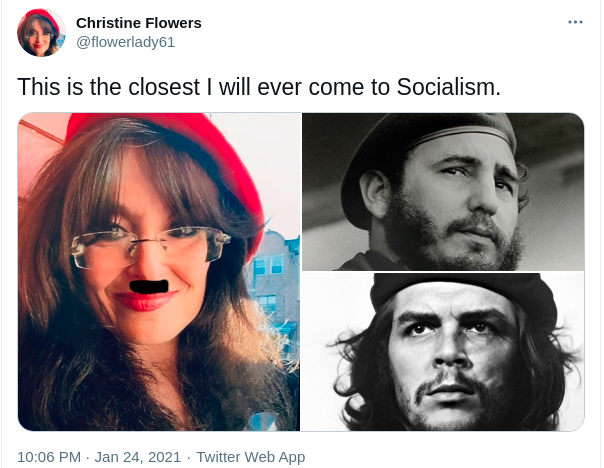Viewport: 604px width, 468px height.
Task: Click the black rectangle drawn on the selfie
Action: coord(149,286)
